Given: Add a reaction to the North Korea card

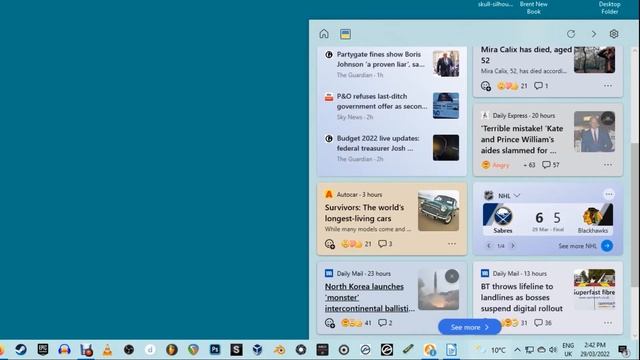Looking at the screenshot, I should [329, 323].
